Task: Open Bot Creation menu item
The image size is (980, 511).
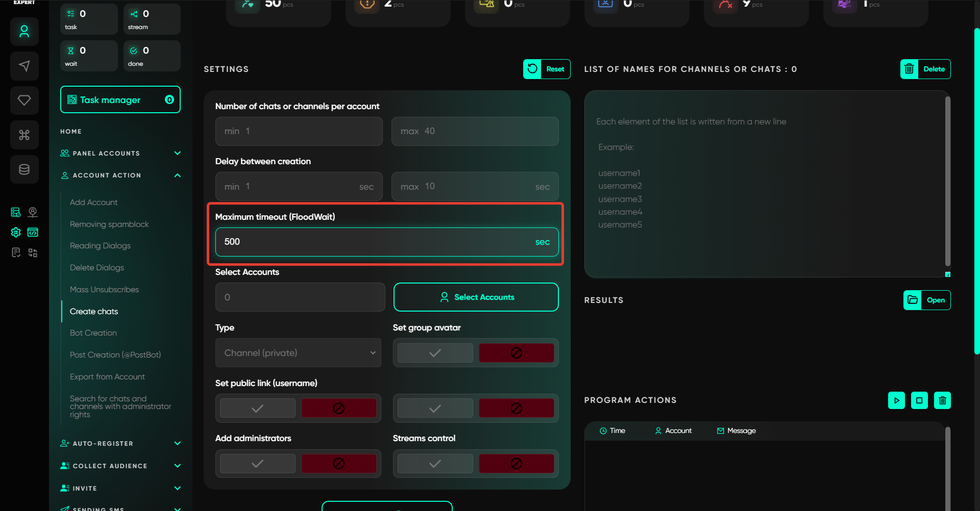Action: [x=93, y=333]
